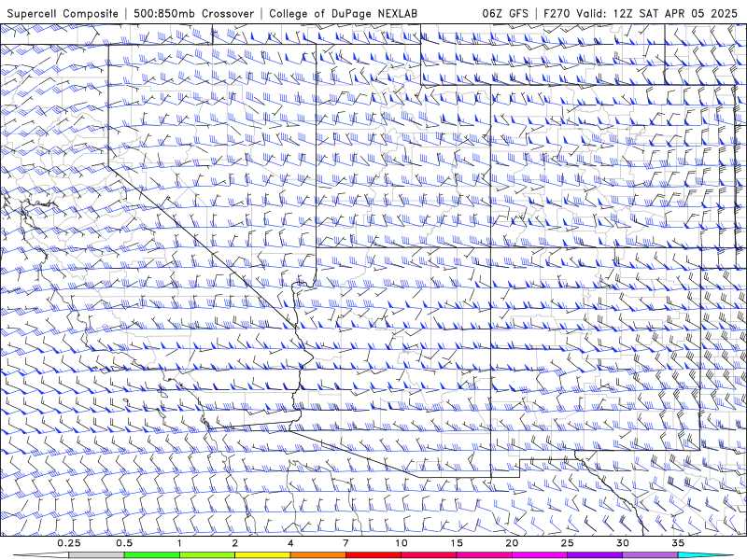Pick the magenta segment between 20 and 25
747x560 pixels.
click(x=540, y=555)
